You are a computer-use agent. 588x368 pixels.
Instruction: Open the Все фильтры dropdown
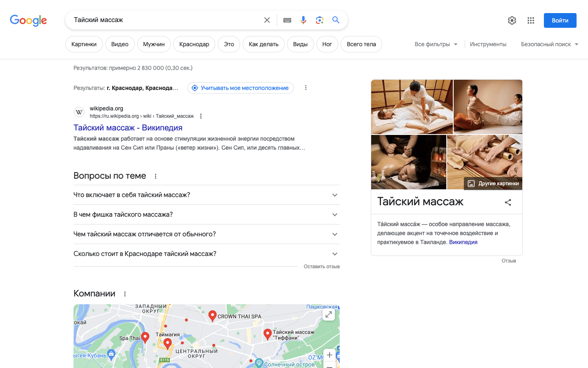click(x=436, y=44)
